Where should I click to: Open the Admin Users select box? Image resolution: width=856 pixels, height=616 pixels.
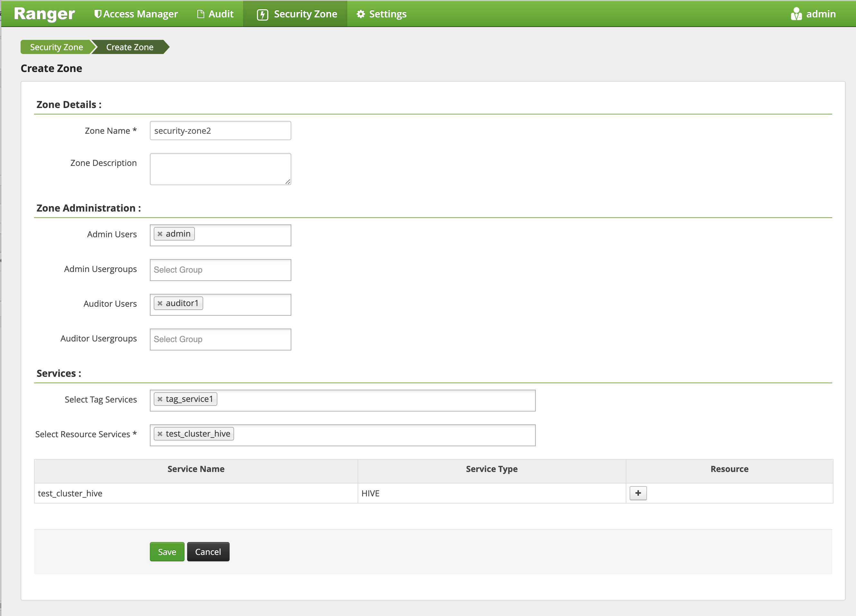220,235
